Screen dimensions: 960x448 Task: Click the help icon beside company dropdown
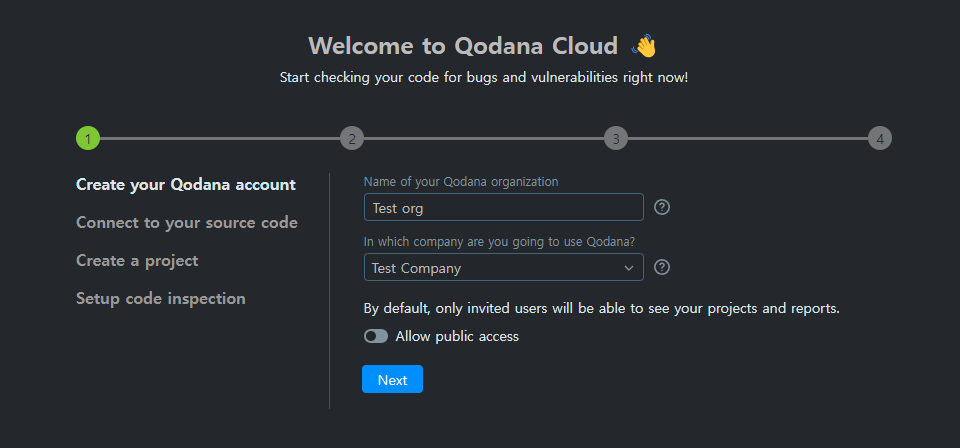pos(661,267)
